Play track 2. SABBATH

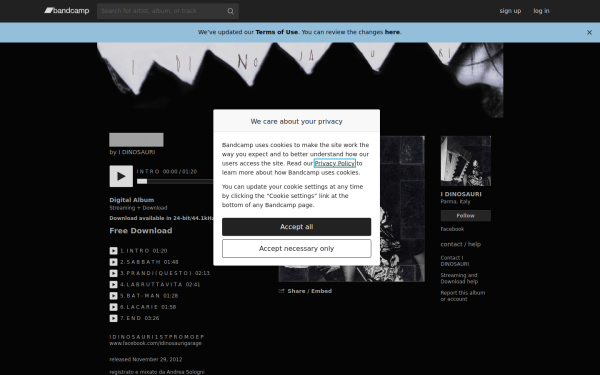click(113, 262)
